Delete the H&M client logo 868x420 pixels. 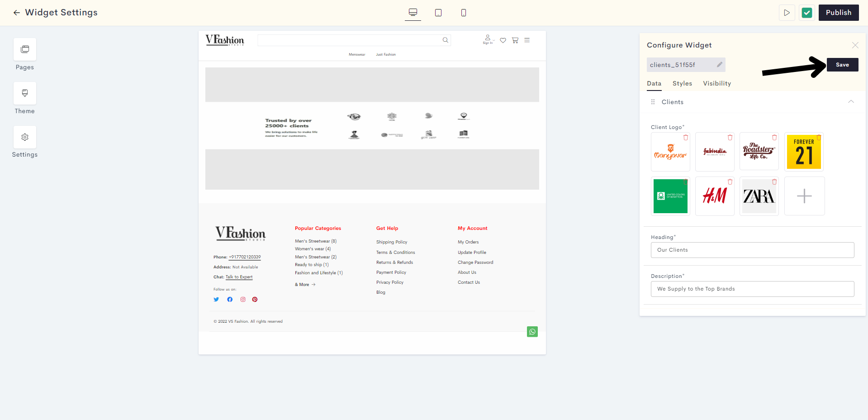point(730,181)
